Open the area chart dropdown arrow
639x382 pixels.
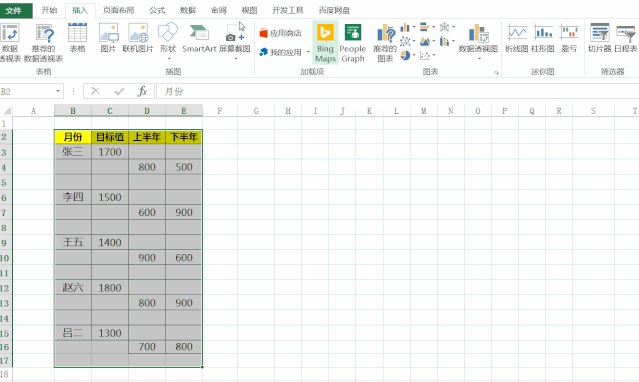tap(434, 41)
